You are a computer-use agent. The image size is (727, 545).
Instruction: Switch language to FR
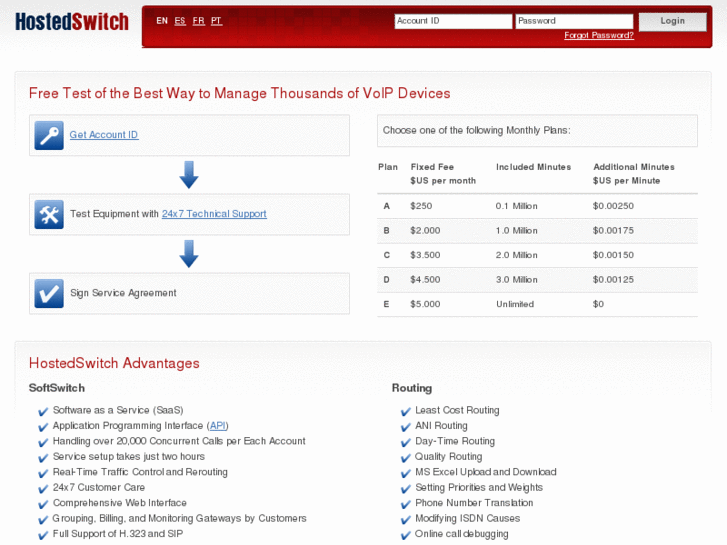click(x=198, y=21)
